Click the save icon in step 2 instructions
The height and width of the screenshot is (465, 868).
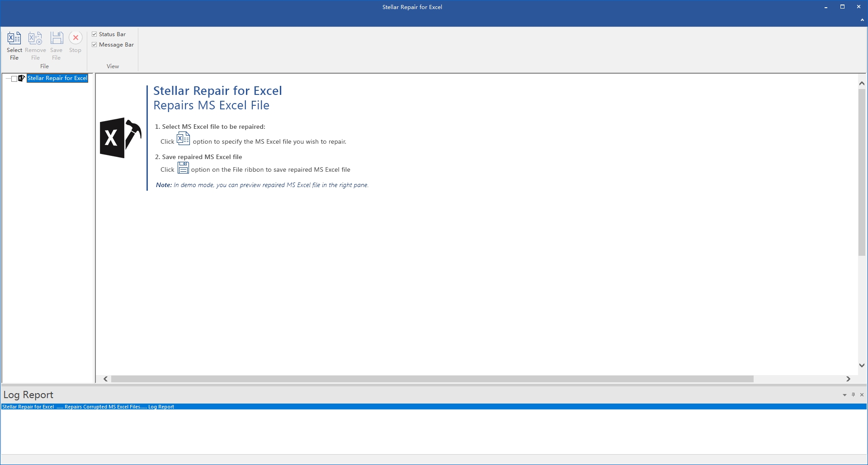pyautogui.click(x=183, y=168)
